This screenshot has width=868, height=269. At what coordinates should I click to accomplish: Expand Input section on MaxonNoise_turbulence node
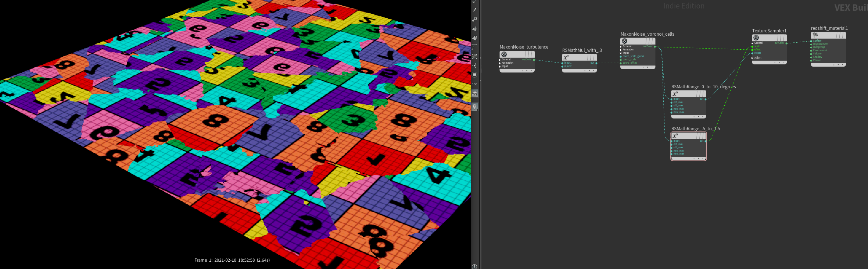(500, 66)
